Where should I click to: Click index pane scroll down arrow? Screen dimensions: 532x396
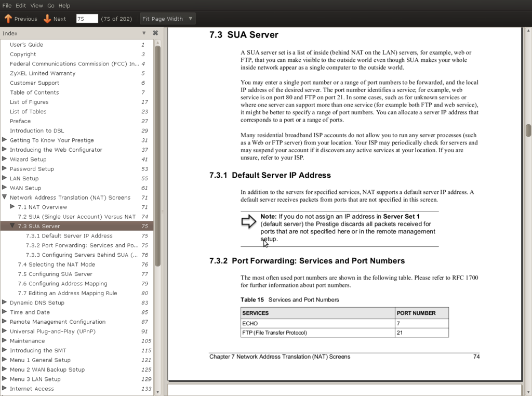click(157, 392)
